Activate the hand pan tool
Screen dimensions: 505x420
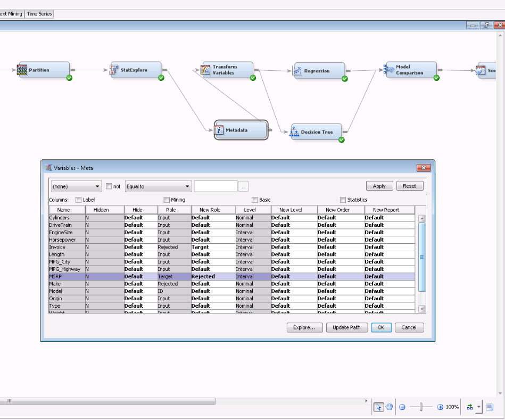389,407
